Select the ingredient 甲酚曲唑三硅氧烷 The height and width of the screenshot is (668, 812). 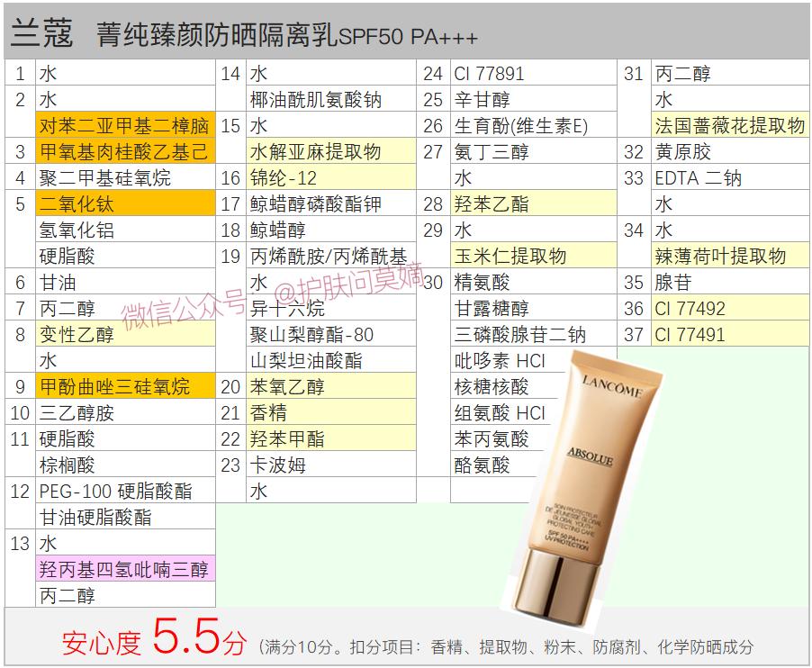pyautogui.click(x=125, y=386)
